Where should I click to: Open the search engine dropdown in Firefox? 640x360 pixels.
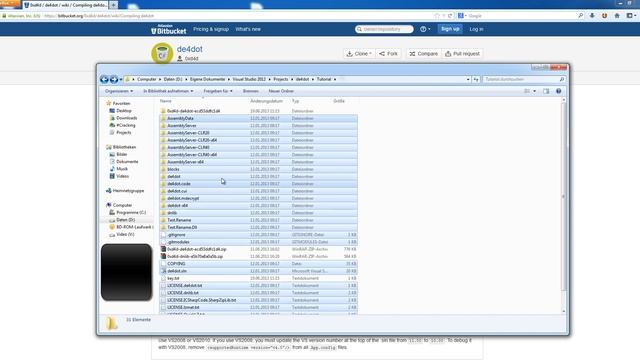(462, 16)
